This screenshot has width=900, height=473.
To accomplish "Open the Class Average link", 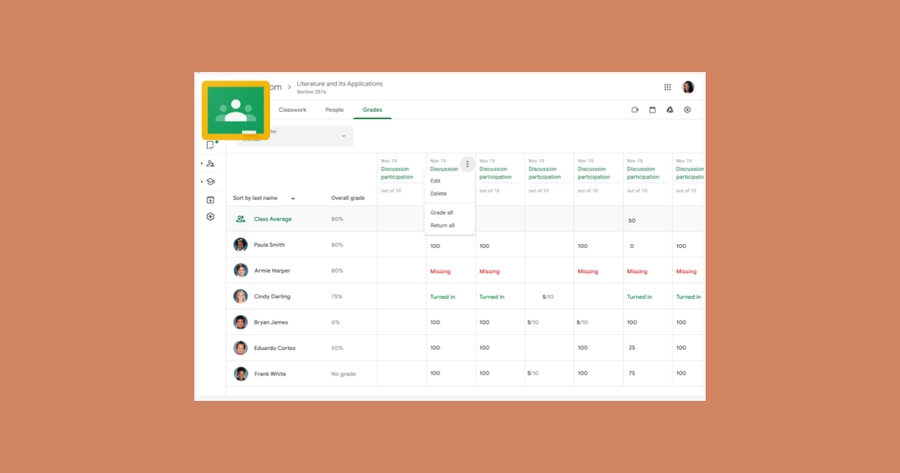I will point(273,219).
